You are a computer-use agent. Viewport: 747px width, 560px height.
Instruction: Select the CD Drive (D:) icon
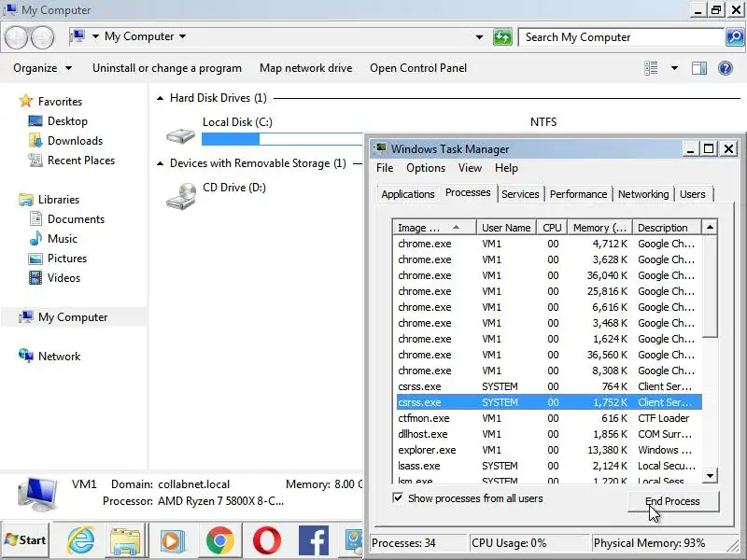tap(181, 196)
